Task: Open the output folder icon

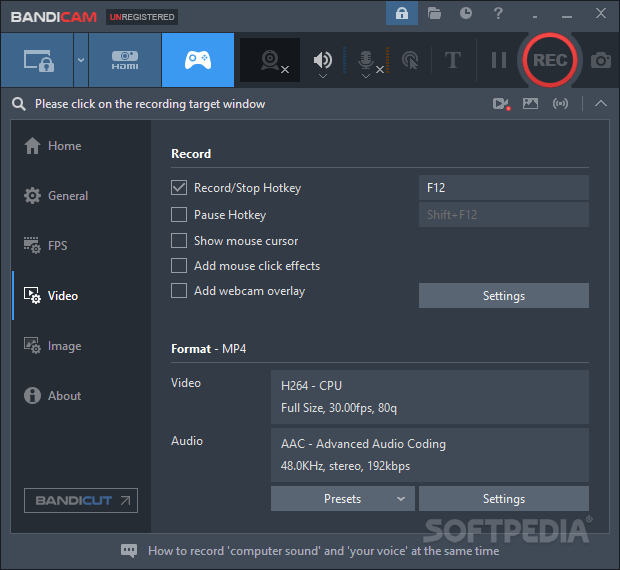Action: [434, 13]
